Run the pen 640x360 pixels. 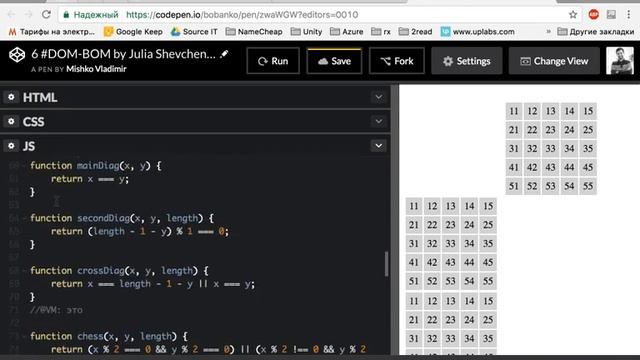coord(273,61)
